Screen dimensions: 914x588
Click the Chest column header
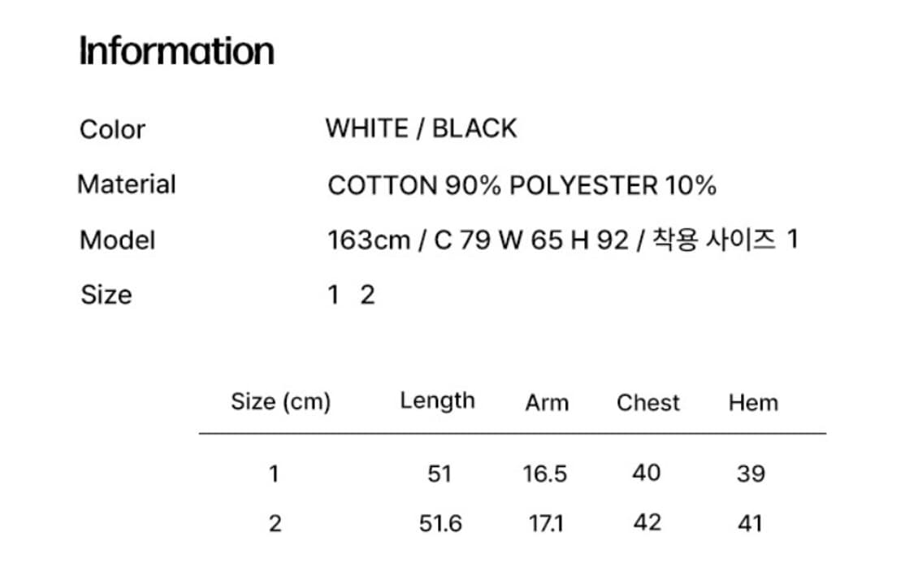648,403
